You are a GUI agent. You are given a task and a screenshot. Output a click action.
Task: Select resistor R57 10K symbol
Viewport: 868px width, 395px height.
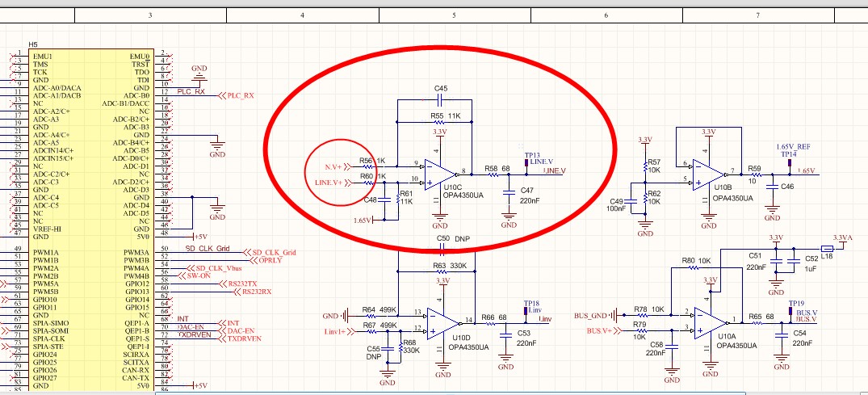(645, 166)
